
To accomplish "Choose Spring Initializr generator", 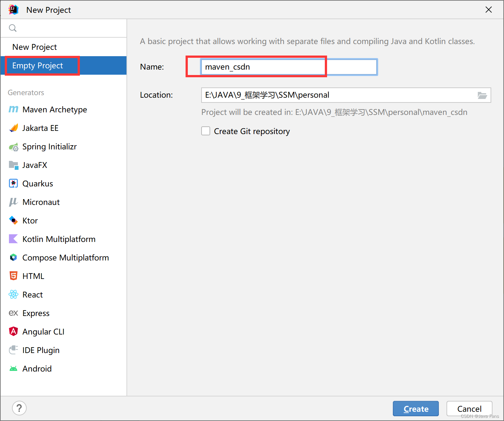I will pyautogui.click(x=64, y=147).
